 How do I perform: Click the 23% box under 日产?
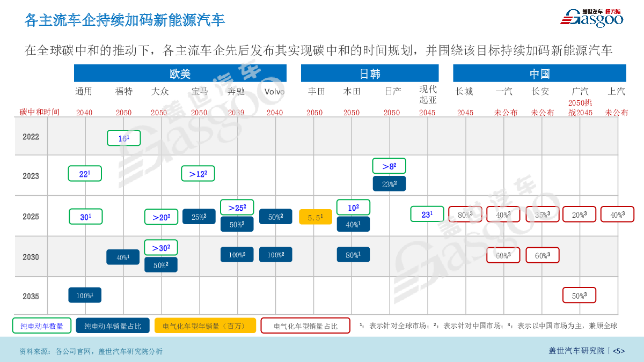coord(389,184)
